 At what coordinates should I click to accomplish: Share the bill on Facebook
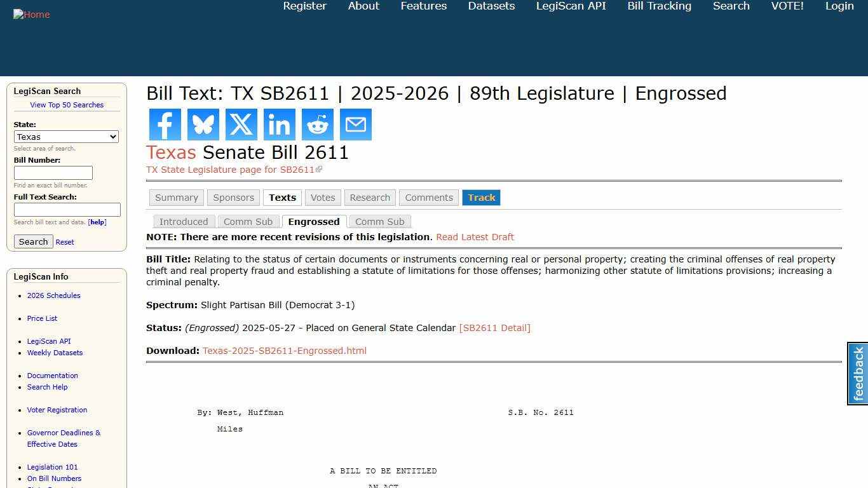(x=165, y=125)
